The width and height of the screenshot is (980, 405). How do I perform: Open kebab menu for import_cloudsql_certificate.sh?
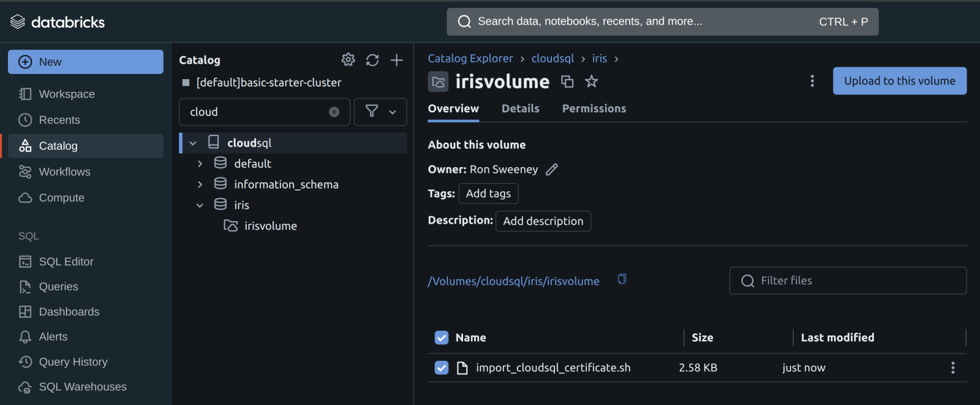[952, 368]
